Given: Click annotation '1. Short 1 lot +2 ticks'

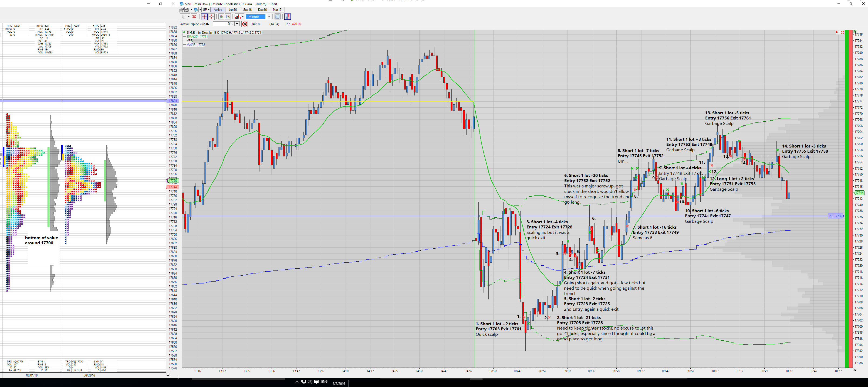Looking at the screenshot, I should (x=497, y=324).
